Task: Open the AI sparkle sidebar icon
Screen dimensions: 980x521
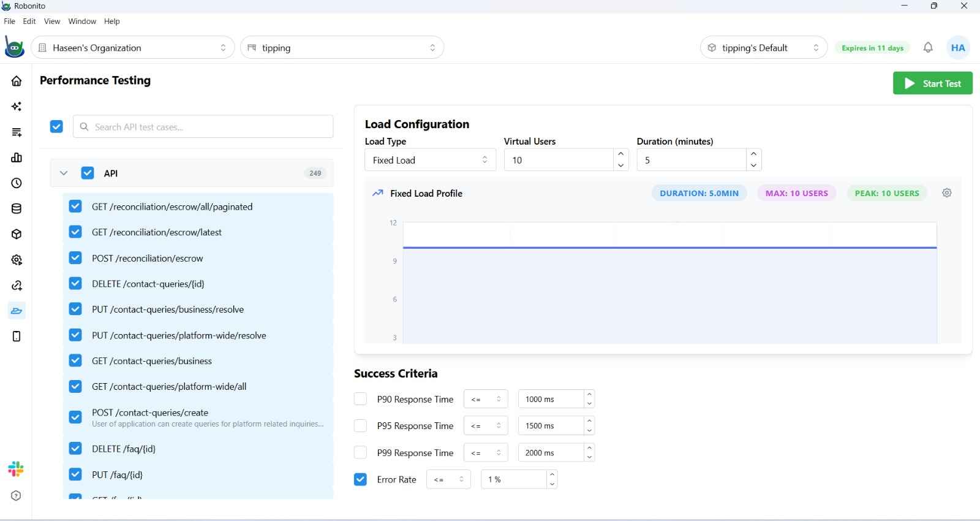Action: [x=17, y=107]
